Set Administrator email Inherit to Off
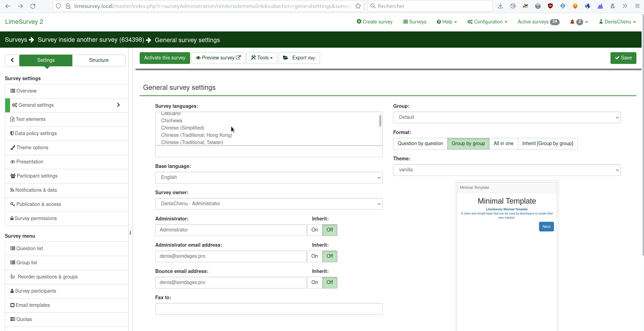 pos(329,256)
